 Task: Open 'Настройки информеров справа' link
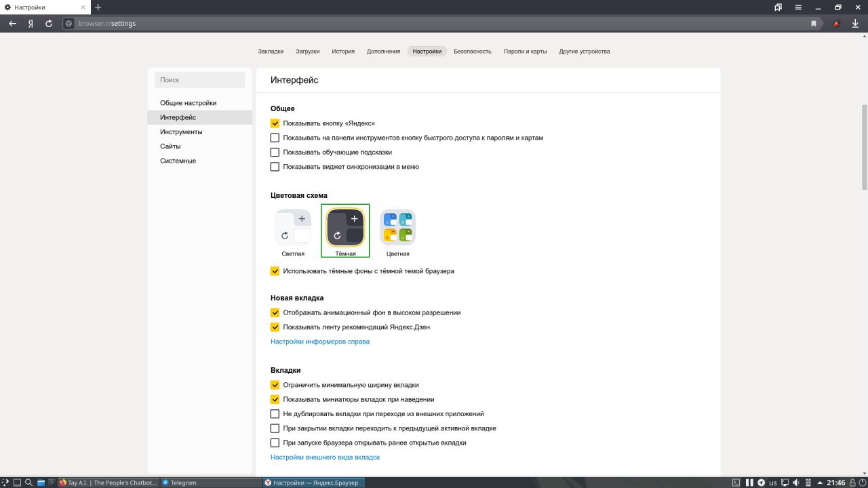320,342
